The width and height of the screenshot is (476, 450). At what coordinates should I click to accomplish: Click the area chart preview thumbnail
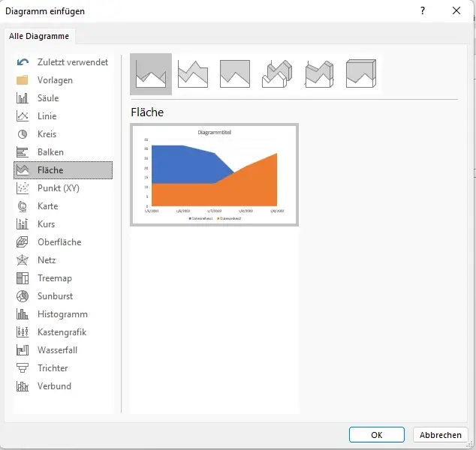point(215,175)
